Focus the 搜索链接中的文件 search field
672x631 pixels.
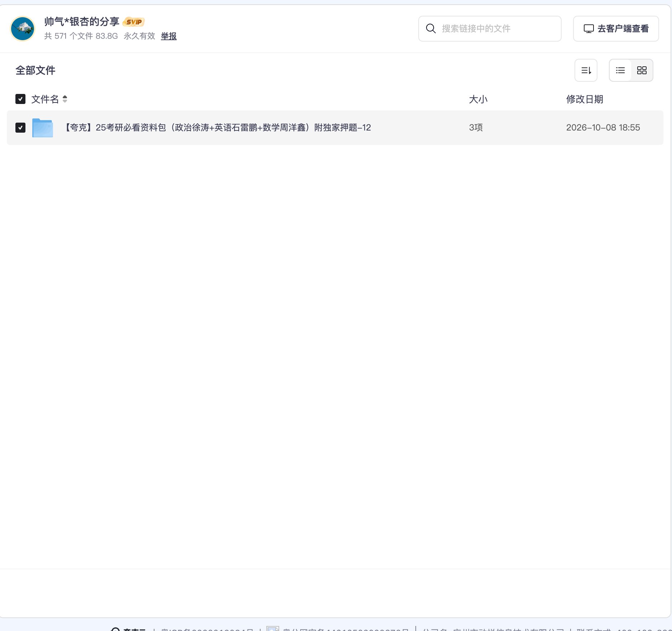(x=490, y=29)
